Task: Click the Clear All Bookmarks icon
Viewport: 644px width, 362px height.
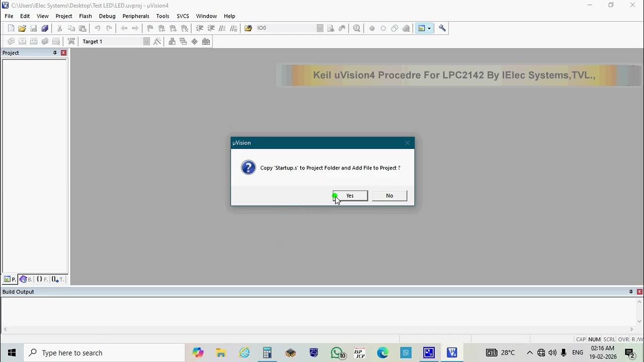Action: tap(185, 28)
